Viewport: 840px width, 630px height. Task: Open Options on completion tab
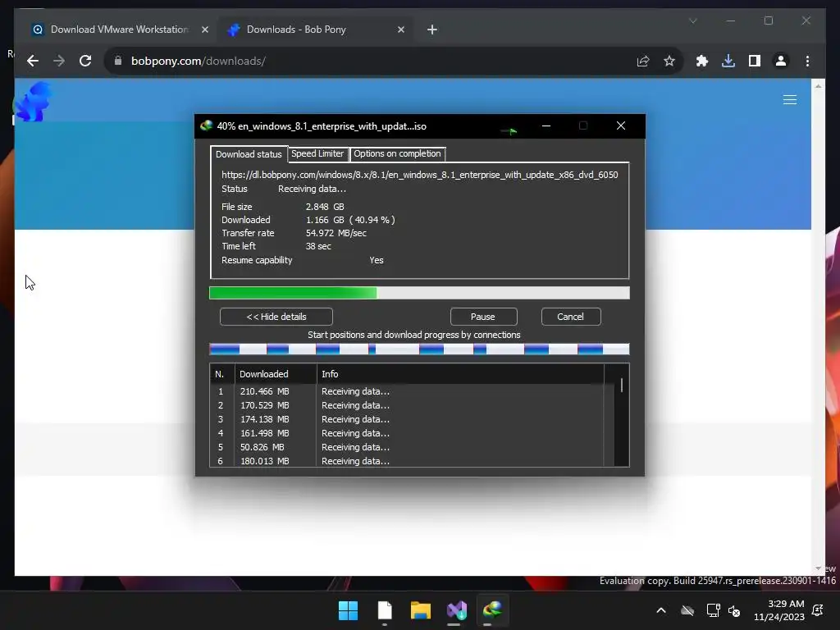397,153
